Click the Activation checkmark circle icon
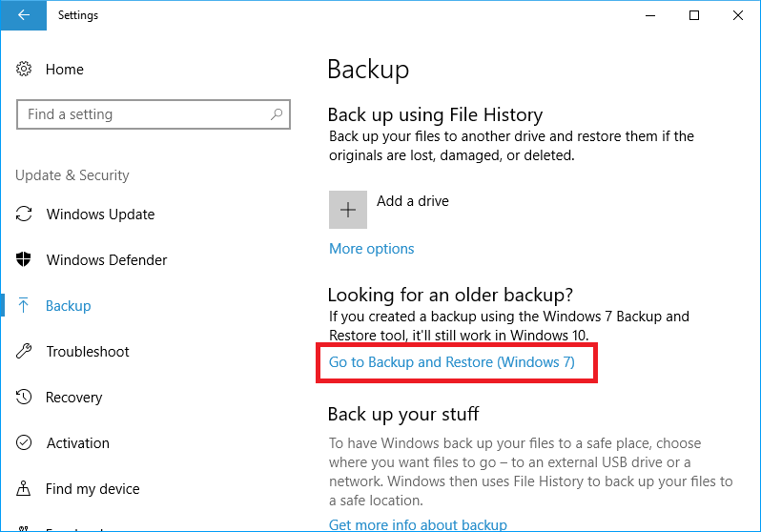Screen dimensions: 761x532 click(25, 443)
